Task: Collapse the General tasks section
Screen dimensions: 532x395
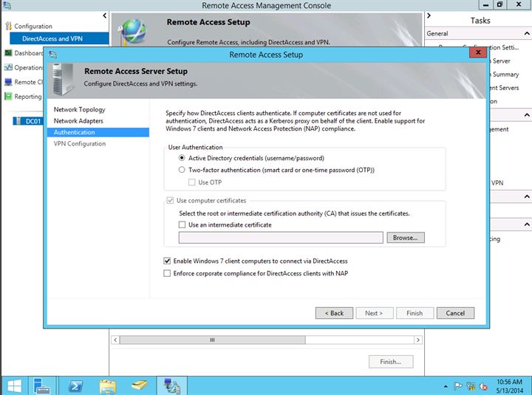Action: (527, 33)
